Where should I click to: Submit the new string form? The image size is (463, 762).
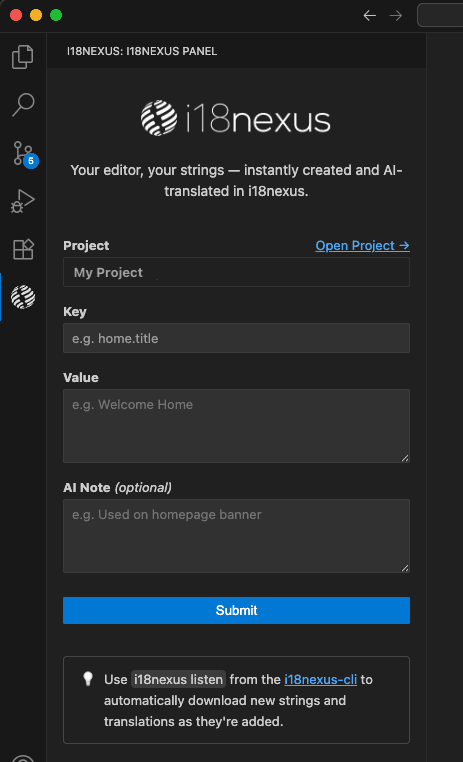236,610
